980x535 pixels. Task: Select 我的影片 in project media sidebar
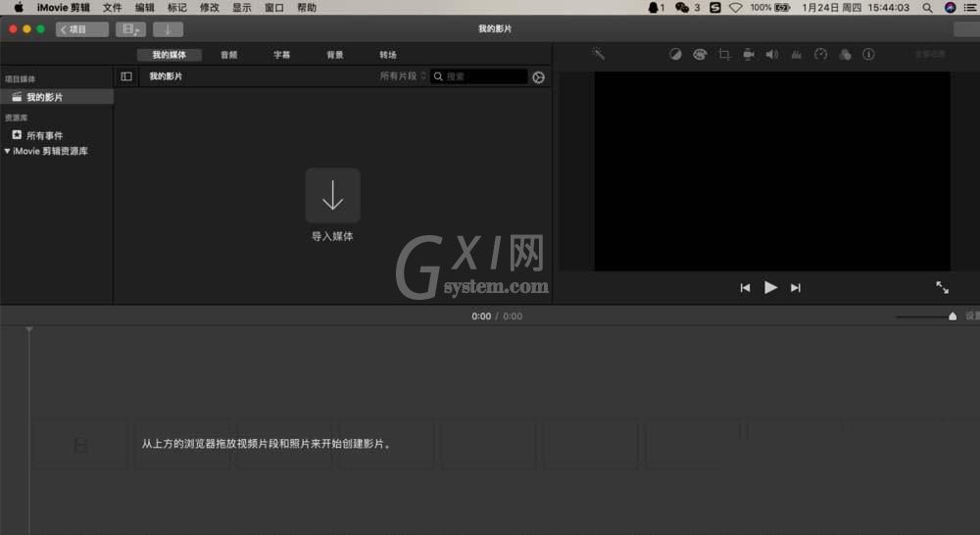pos(56,97)
